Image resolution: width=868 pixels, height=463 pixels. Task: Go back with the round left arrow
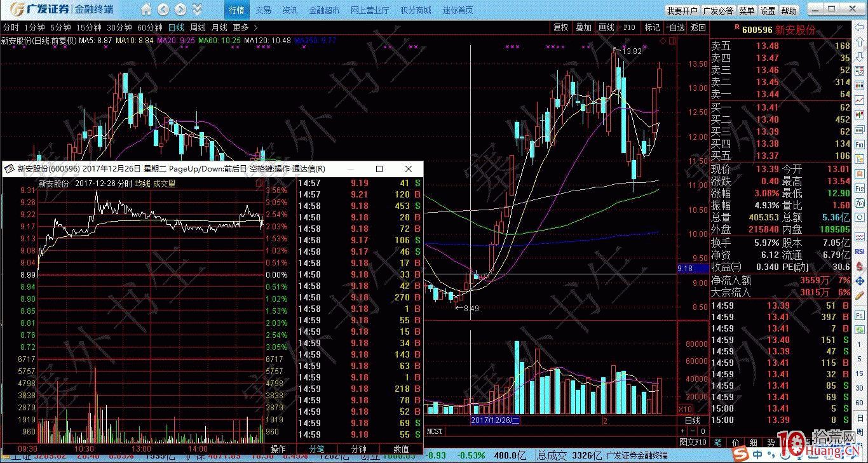(x=163, y=10)
